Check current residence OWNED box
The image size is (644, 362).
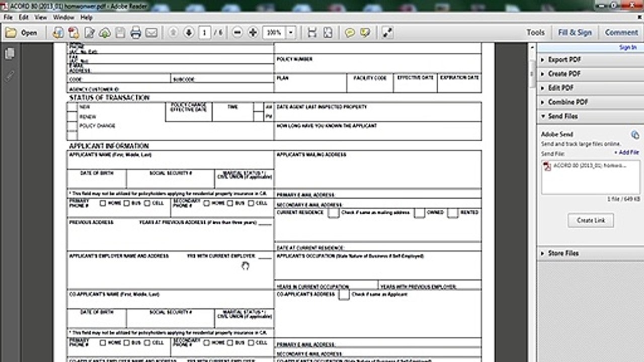pyautogui.click(x=420, y=213)
